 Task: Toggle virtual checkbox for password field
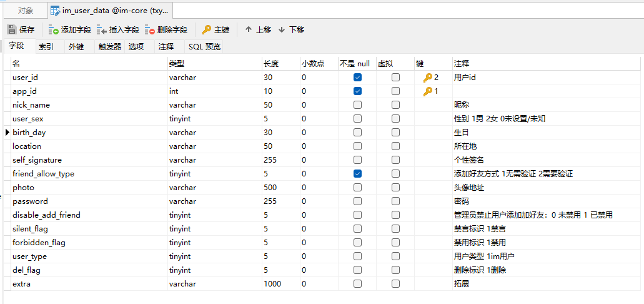(x=395, y=201)
